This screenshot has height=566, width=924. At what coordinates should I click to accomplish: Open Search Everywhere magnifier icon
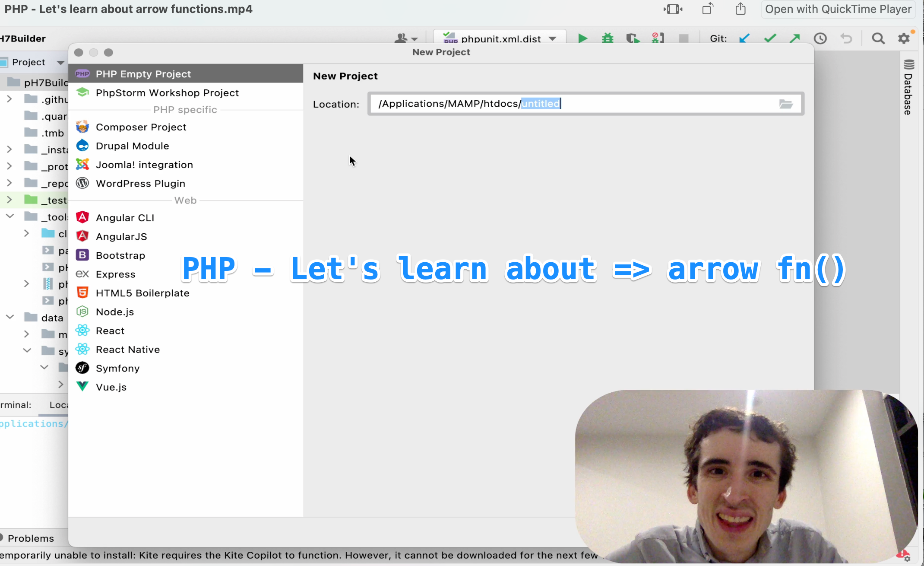(x=878, y=39)
